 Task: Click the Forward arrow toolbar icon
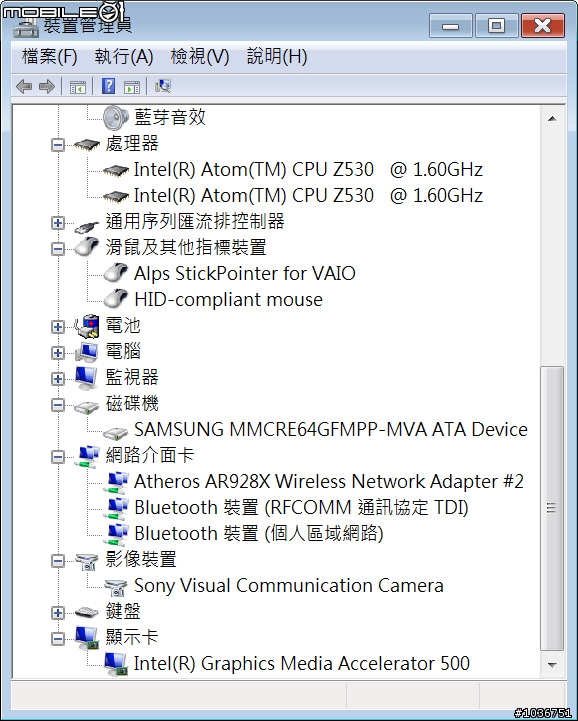click(47, 86)
